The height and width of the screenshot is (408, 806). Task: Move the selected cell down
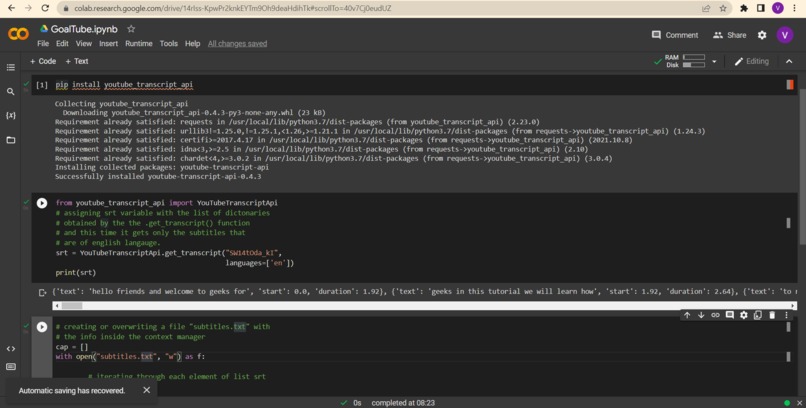click(x=701, y=315)
